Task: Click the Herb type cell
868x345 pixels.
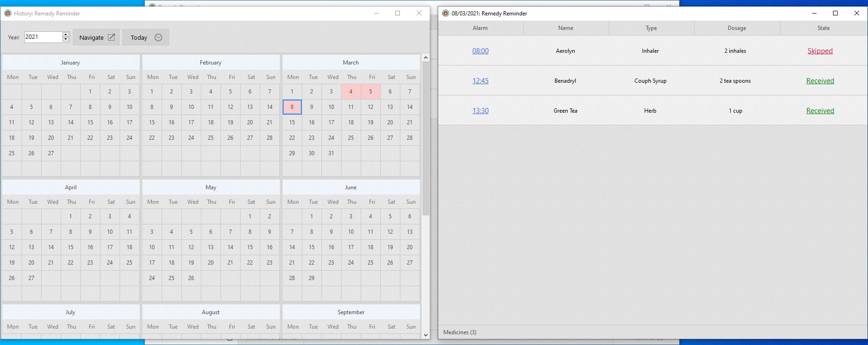Action: [650, 111]
